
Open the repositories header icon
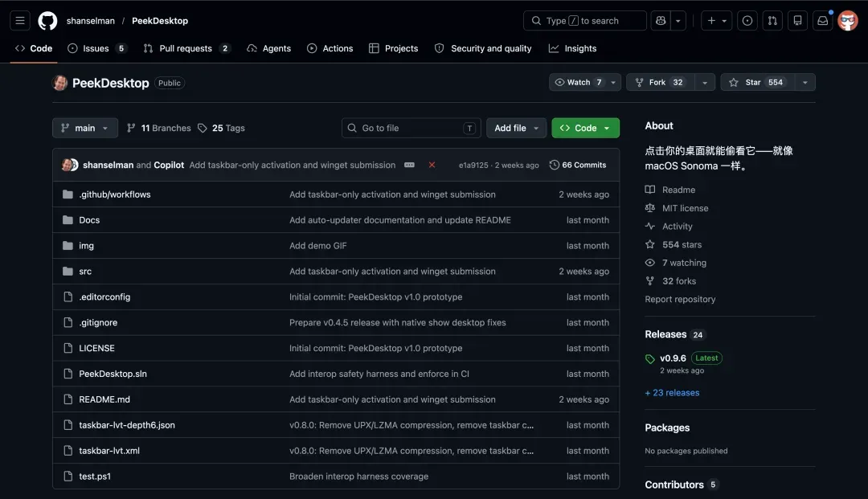(x=797, y=20)
